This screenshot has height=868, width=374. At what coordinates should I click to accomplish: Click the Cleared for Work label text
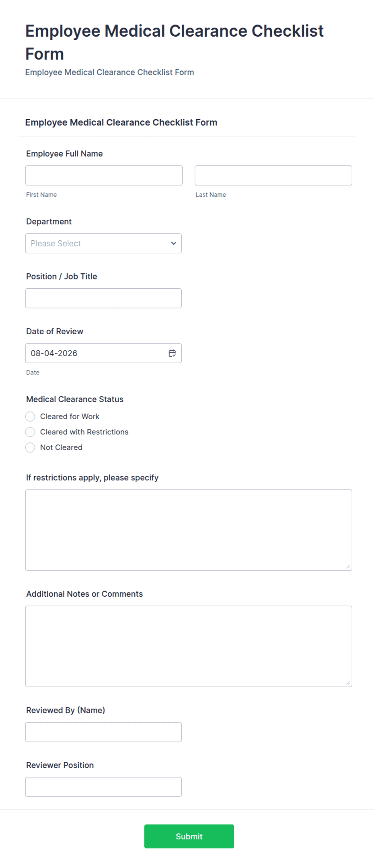tap(70, 416)
